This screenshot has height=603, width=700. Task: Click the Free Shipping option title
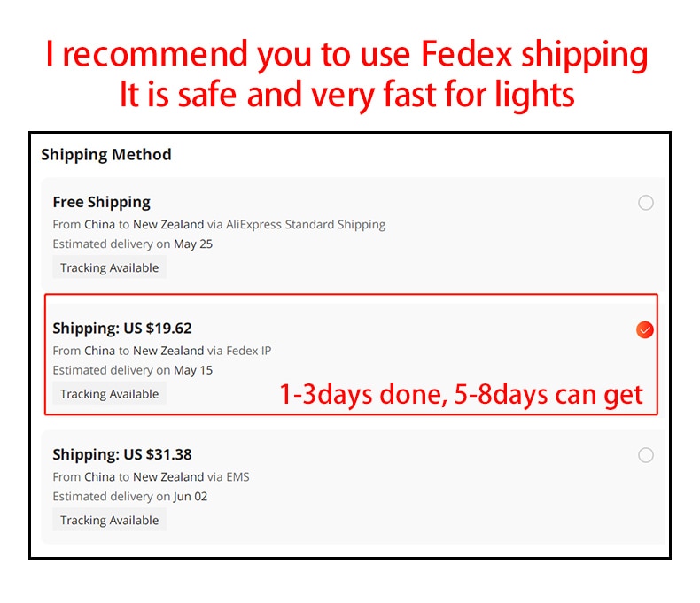pyautogui.click(x=101, y=202)
